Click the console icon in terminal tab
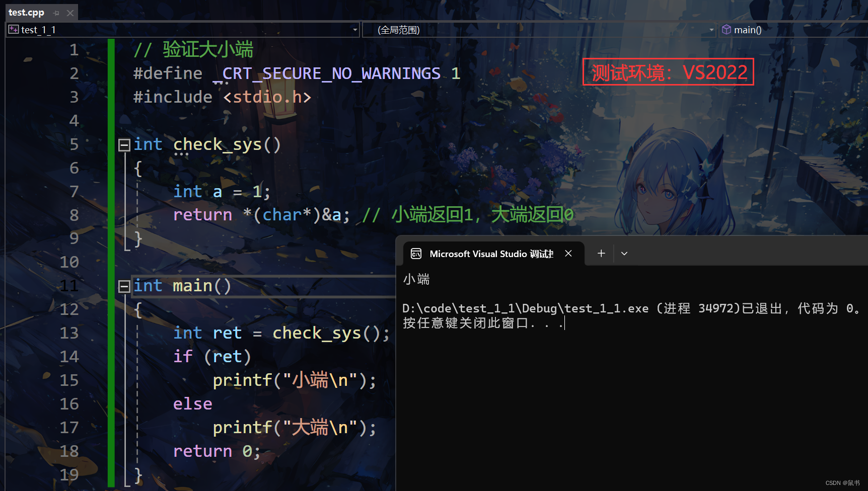Image resolution: width=868 pixels, height=491 pixels. pyautogui.click(x=416, y=254)
